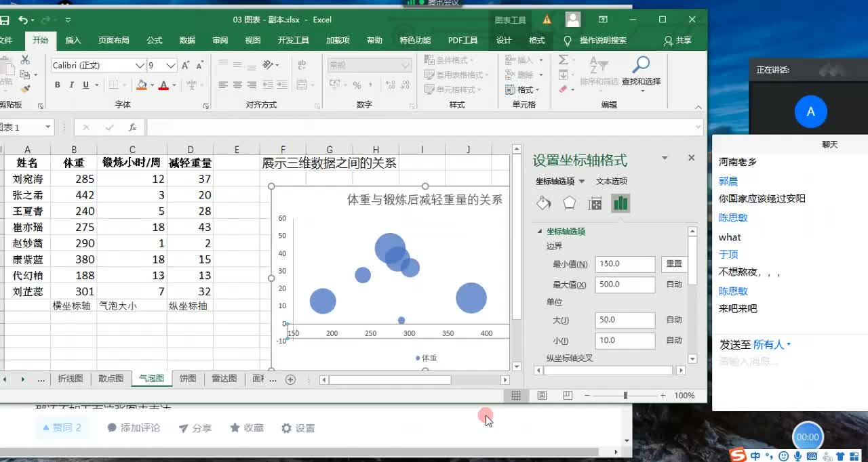Decrease font size with smaller A icon
The image size is (868, 462).
point(199,65)
